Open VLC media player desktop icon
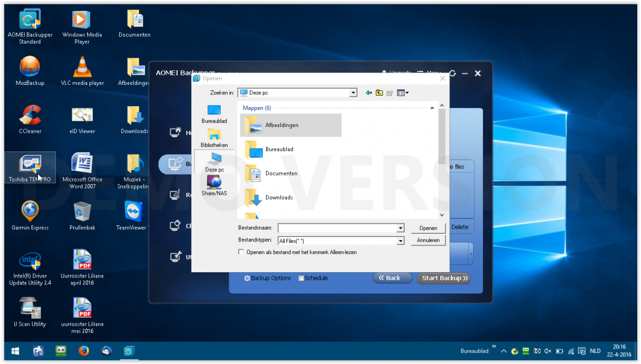 [82, 71]
